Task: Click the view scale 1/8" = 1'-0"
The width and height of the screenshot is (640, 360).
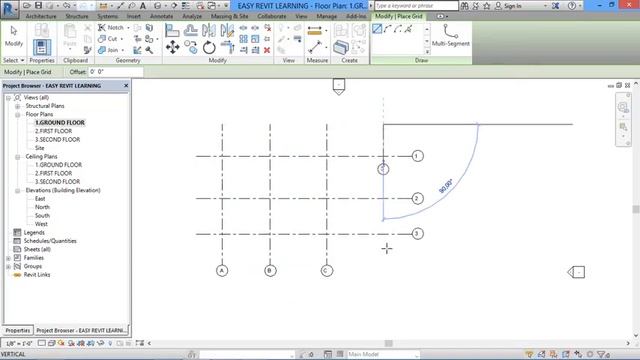Action: pos(19,343)
